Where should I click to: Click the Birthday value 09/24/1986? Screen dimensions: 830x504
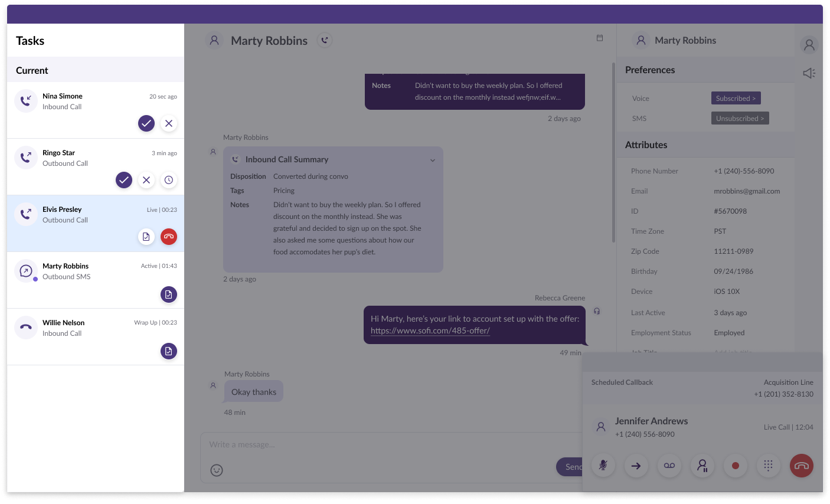pos(734,271)
